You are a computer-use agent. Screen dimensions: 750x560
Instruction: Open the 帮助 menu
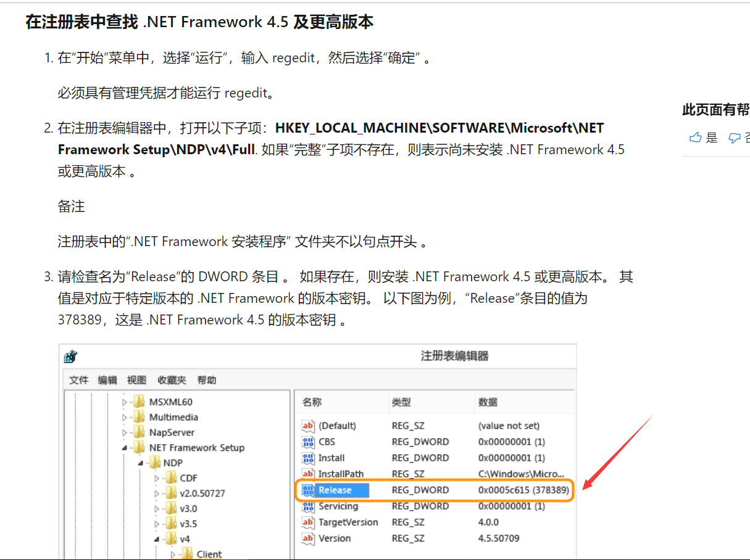pos(207,380)
